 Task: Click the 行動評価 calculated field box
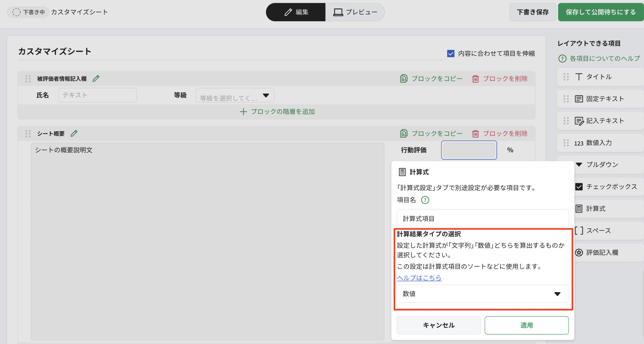(x=469, y=150)
